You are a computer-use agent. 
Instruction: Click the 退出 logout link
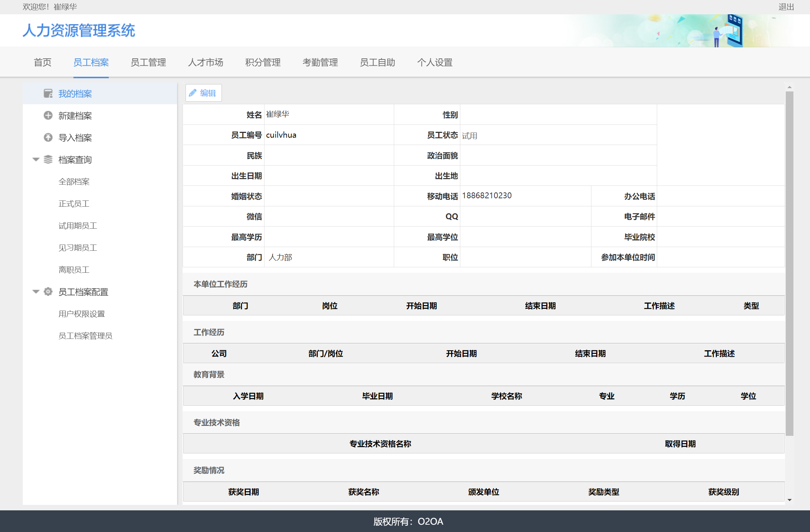click(x=786, y=7)
